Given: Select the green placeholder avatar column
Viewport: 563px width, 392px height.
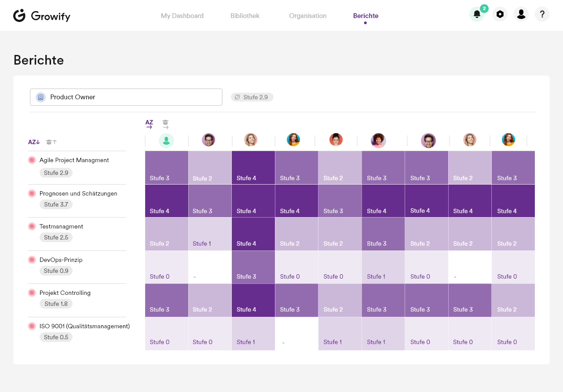Looking at the screenshot, I should [166, 141].
